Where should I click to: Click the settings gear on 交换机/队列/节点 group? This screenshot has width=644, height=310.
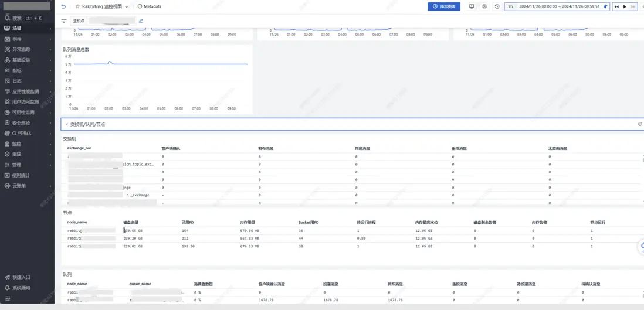coord(640,124)
